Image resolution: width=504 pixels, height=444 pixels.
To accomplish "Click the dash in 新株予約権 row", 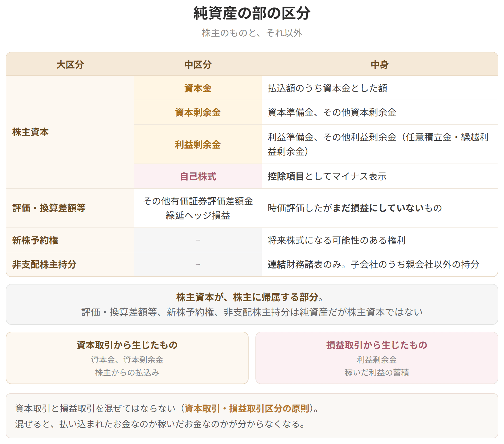I will tap(198, 240).
